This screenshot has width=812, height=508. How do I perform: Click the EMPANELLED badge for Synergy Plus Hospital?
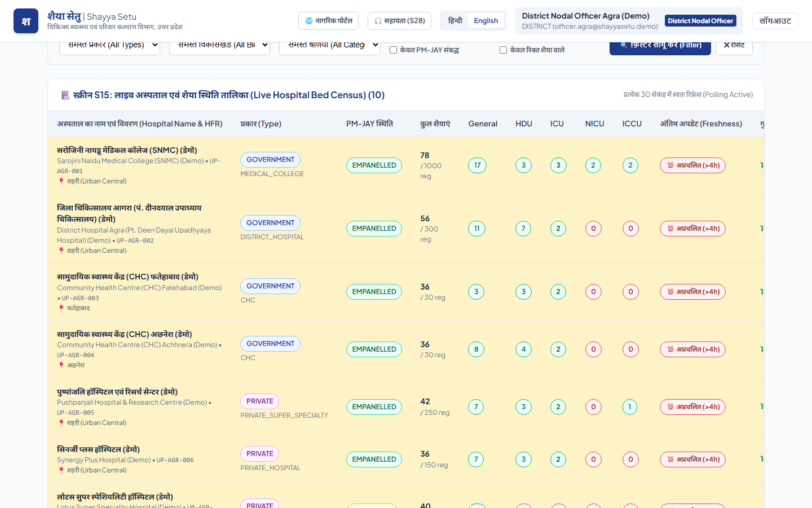[x=374, y=459]
